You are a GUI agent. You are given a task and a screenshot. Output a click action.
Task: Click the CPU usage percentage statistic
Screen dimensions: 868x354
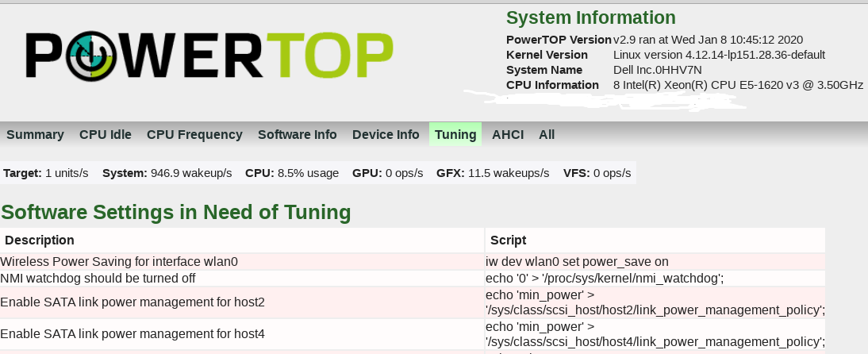(292, 173)
